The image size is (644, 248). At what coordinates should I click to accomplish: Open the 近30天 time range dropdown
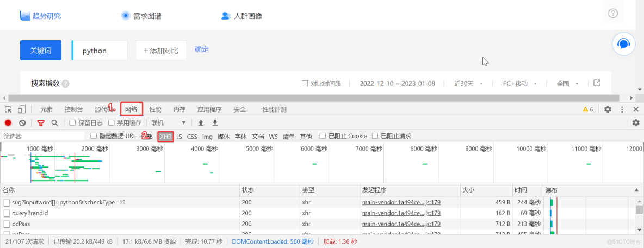[x=468, y=84]
